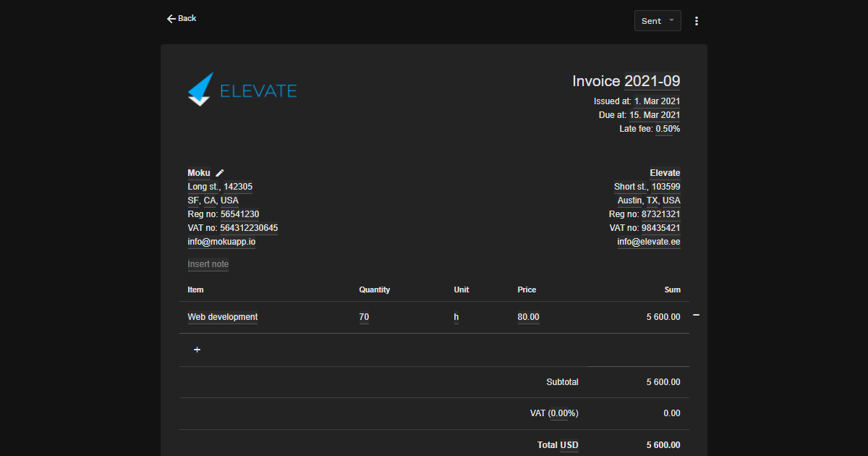Viewport: 868px width, 456px height.
Task: Edit the unit field h
Action: point(456,317)
